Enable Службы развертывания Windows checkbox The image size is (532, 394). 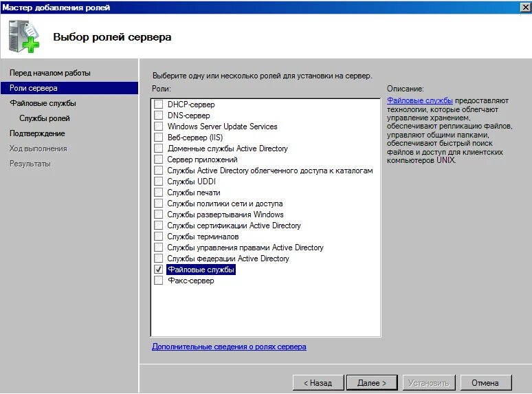(159, 215)
